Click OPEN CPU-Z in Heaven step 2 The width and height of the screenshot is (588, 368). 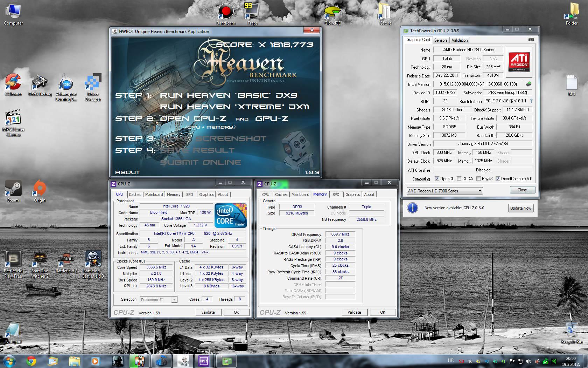pos(193,119)
